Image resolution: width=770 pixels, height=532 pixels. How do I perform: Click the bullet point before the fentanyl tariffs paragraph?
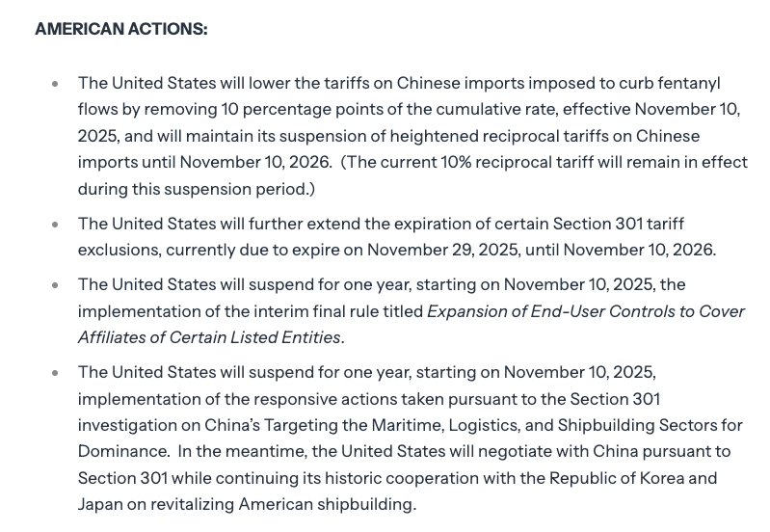click(x=56, y=84)
